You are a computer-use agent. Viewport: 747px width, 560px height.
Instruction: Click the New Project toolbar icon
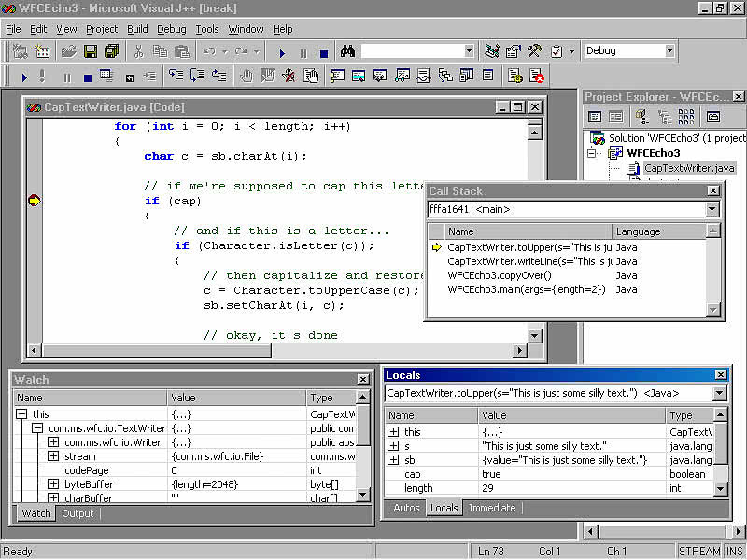click(20, 51)
